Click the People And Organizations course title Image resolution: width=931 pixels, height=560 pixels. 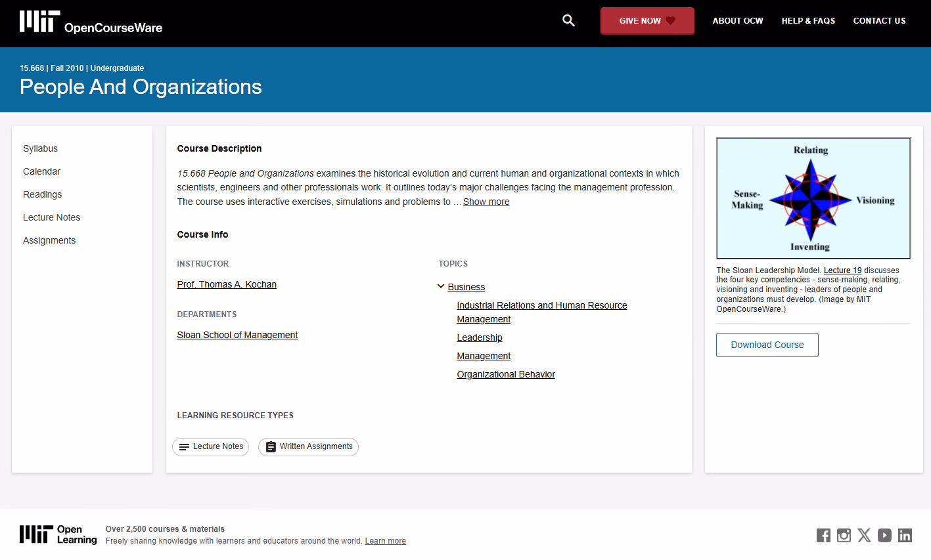141,87
